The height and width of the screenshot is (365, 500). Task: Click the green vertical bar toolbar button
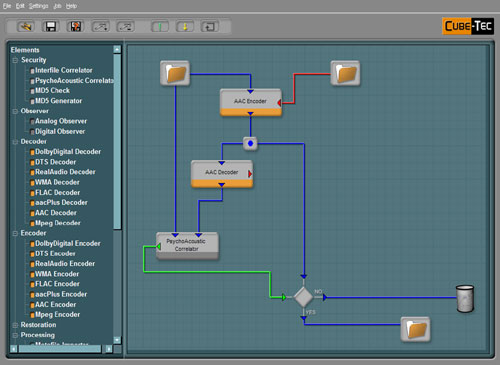tap(160, 26)
